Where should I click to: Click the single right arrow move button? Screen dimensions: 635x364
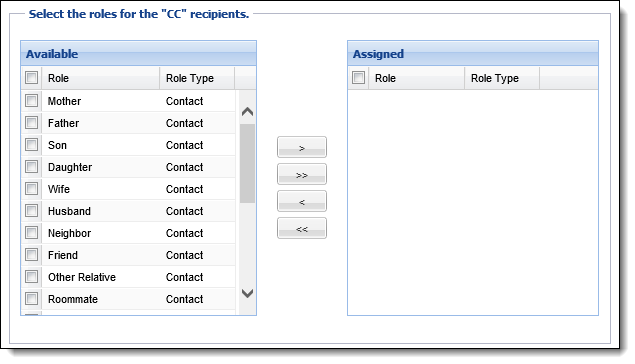pyautogui.click(x=302, y=147)
